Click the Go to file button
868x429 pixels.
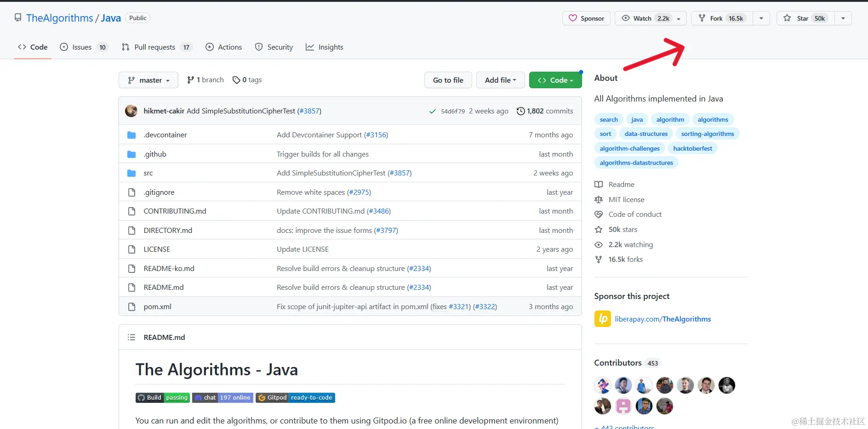pos(448,80)
